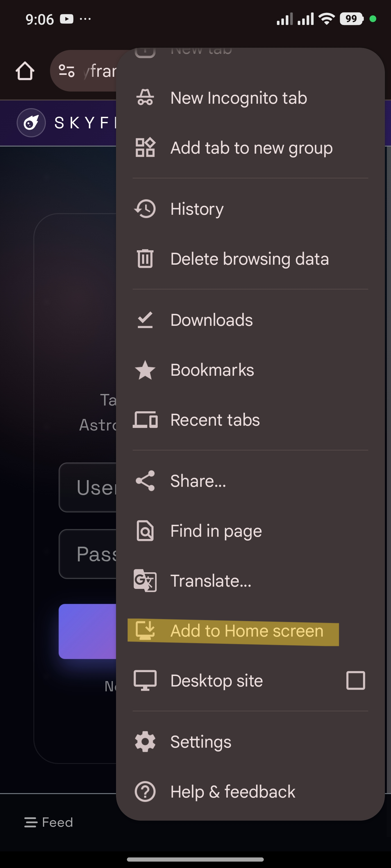Screen dimensions: 391x868
Task: Click the Translate icon
Action: point(145,581)
